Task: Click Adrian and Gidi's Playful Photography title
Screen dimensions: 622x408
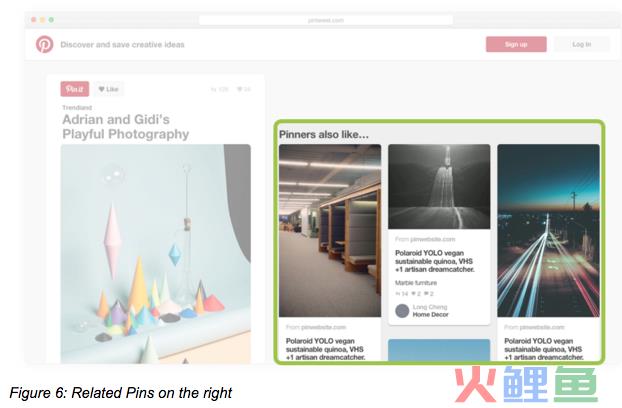Action: coord(126,126)
